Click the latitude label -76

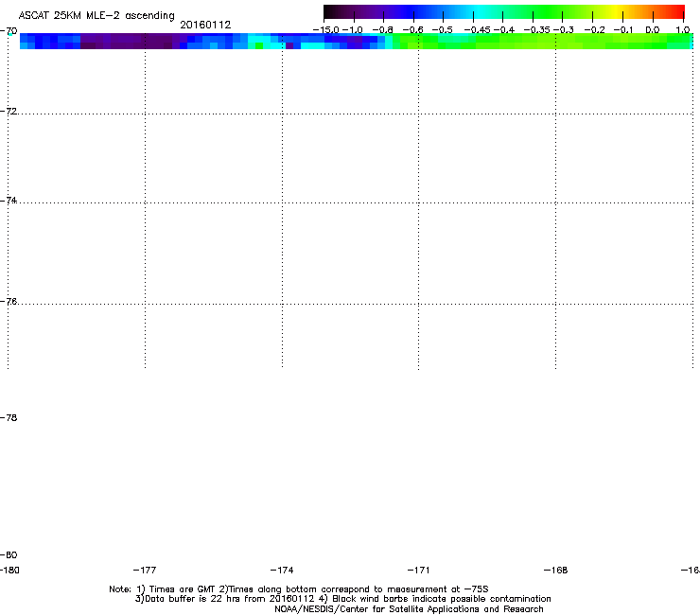pyautogui.click(x=9, y=302)
